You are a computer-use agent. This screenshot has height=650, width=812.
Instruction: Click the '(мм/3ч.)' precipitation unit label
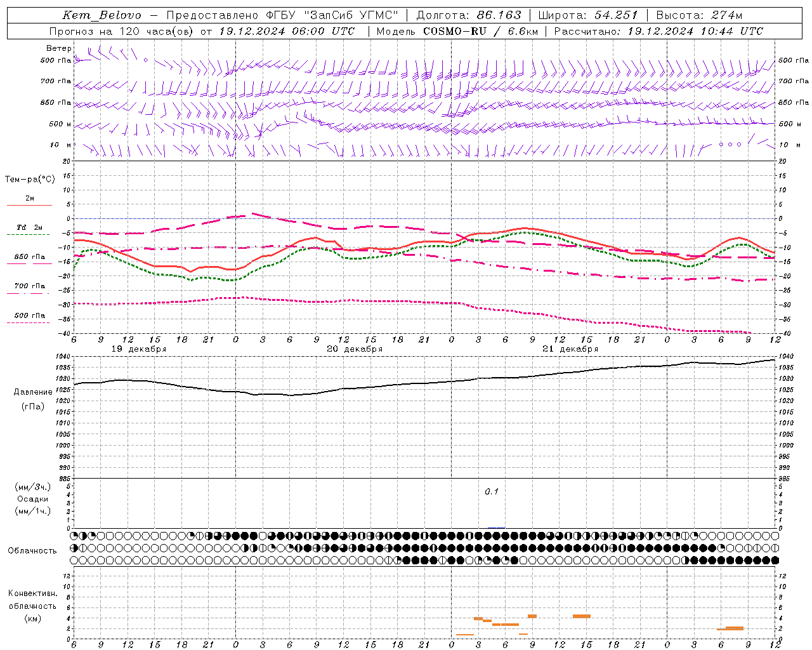33,487
